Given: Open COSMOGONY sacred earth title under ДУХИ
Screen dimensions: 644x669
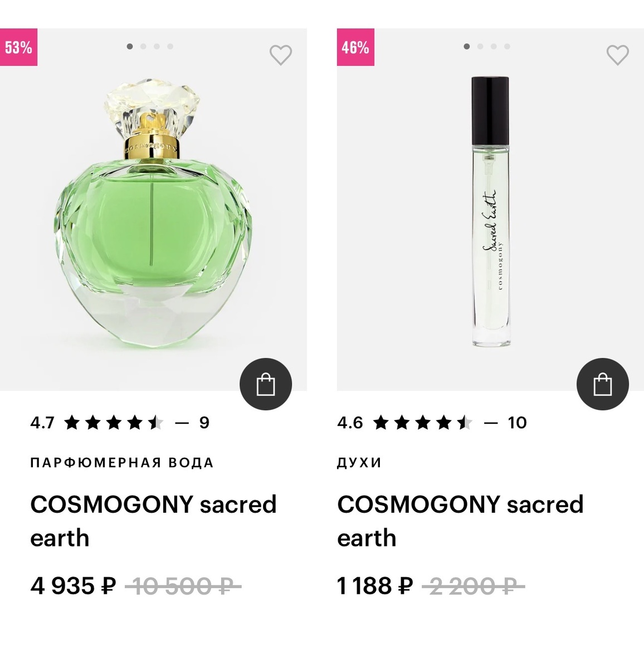Looking at the screenshot, I should point(460,521).
